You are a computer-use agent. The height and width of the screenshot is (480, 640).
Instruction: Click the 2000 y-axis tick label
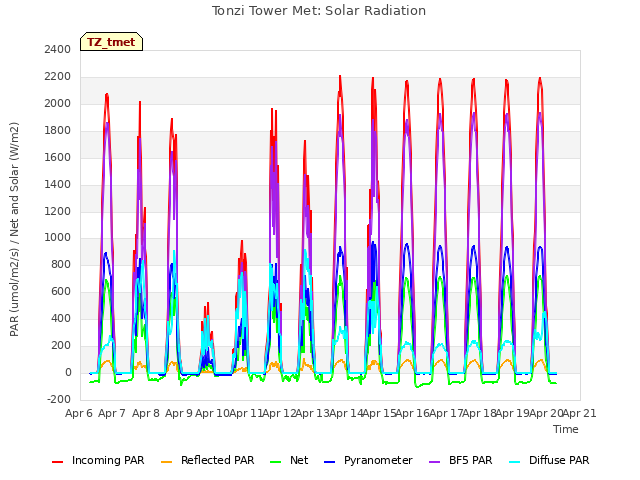pos(58,103)
